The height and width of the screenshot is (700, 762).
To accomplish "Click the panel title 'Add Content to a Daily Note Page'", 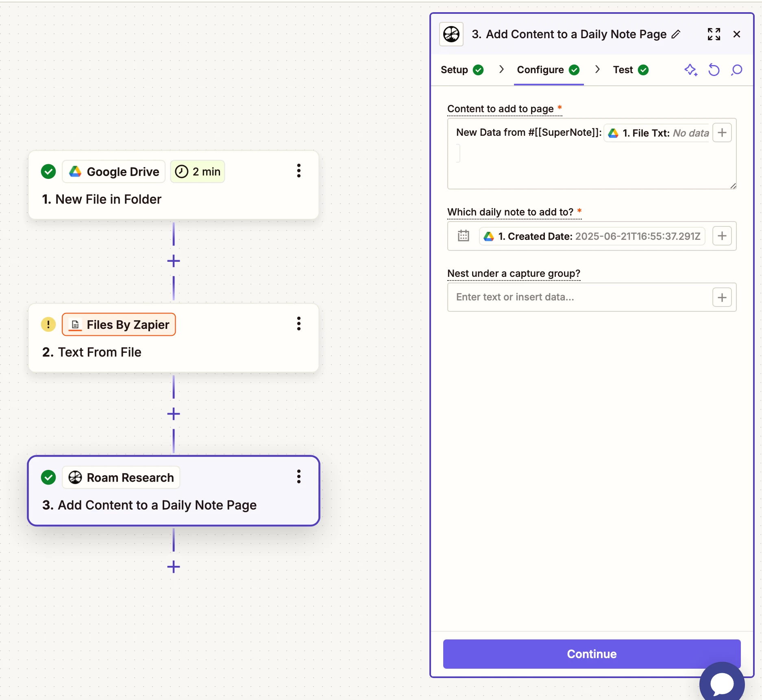I will (576, 34).
